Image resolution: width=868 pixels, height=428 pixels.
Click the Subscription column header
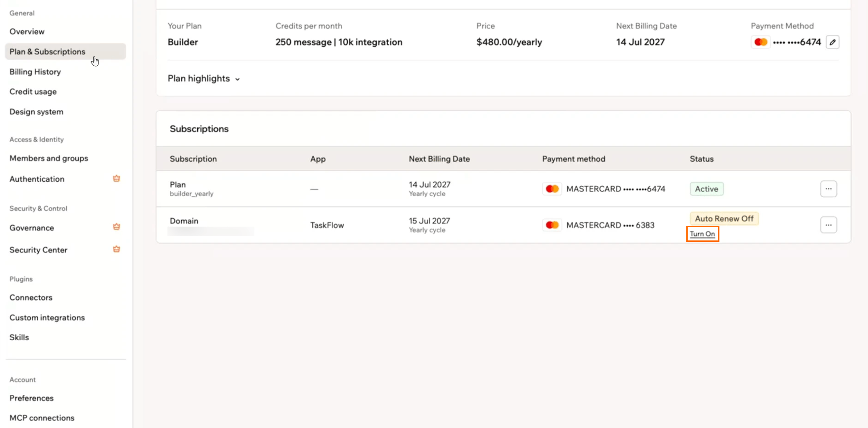click(x=193, y=159)
